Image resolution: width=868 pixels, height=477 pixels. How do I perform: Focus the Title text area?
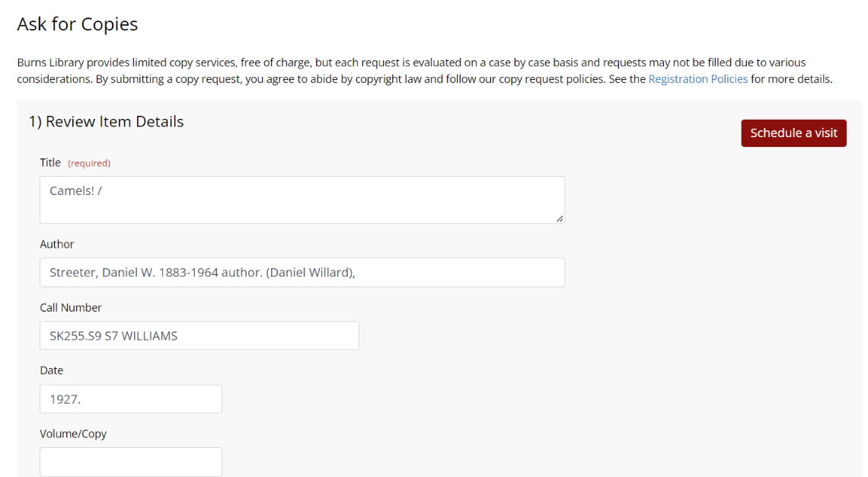(x=302, y=200)
